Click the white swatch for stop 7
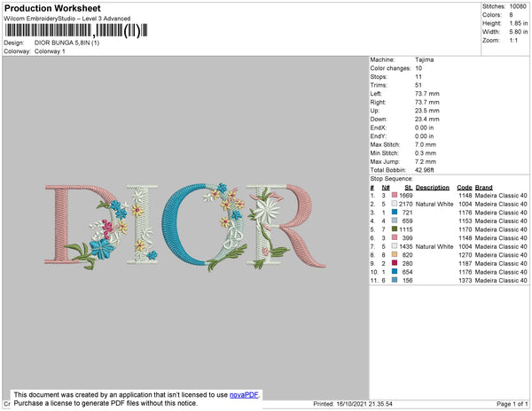Screen dimensions: 532x411 (x=395, y=246)
